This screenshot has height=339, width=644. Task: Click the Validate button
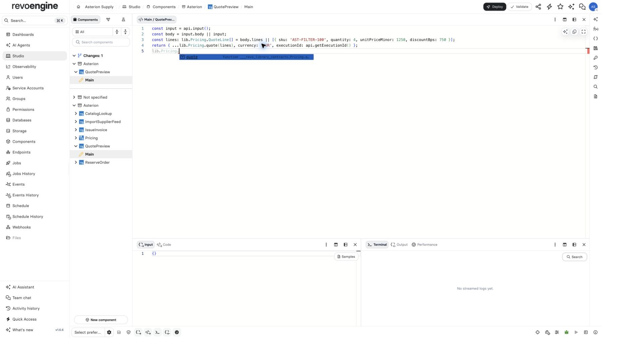(519, 7)
